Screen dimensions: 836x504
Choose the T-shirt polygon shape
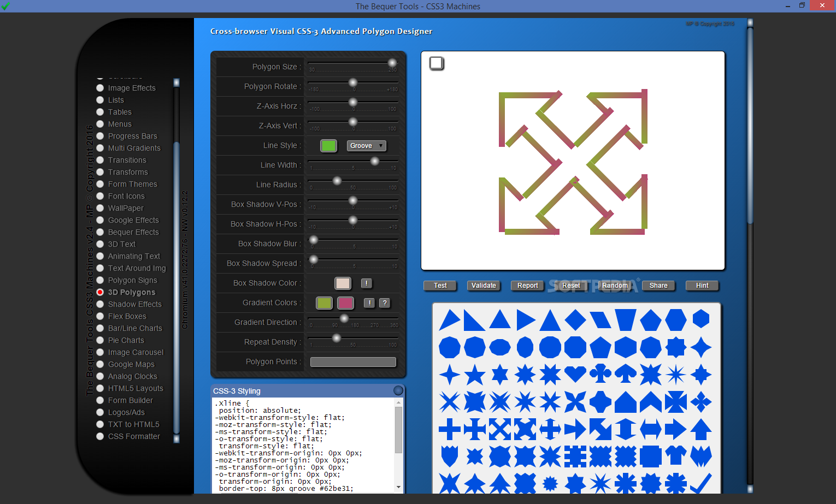coord(675,456)
